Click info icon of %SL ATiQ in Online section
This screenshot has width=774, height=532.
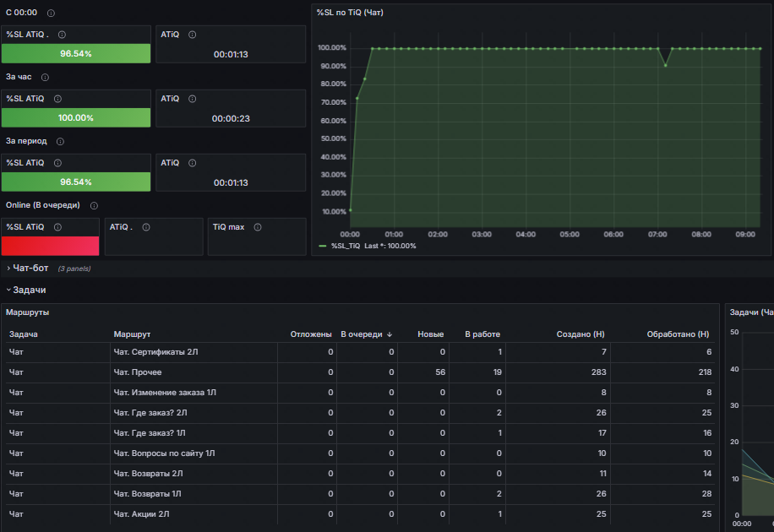[59, 227]
